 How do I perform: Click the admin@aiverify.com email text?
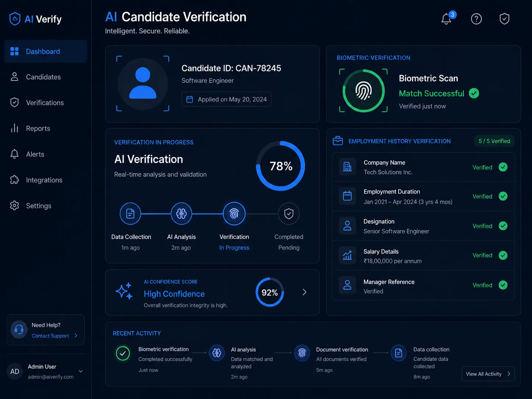click(51, 377)
